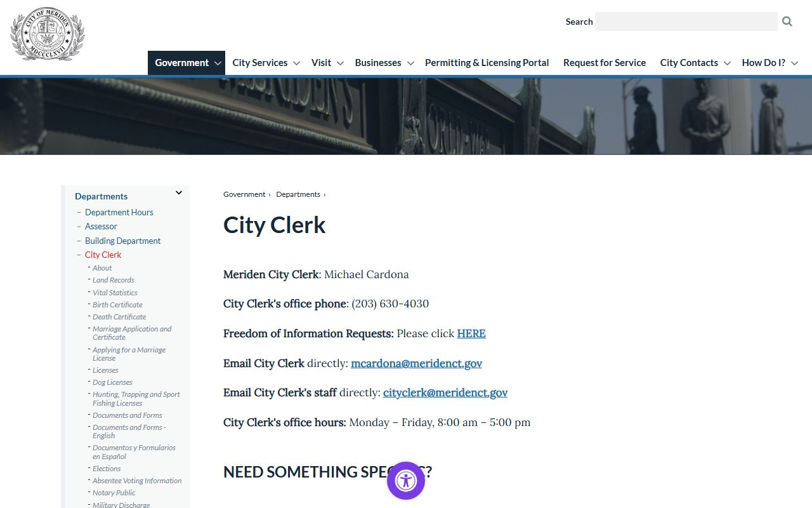The image size is (812, 508).
Task: Expand the Visit dropdown chevron
Action: tap(340, 63)
